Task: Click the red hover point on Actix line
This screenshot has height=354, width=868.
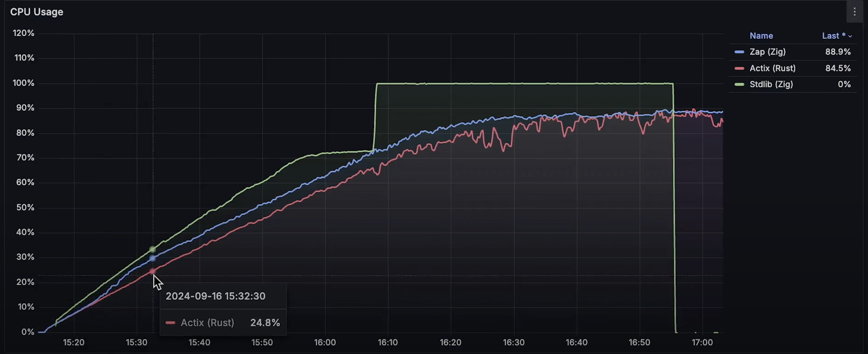Action: coord(153,271)
